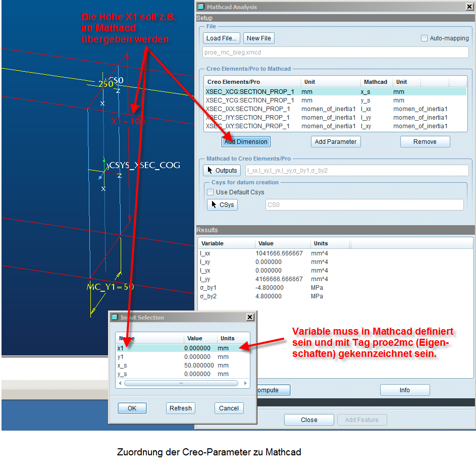Click the Compute button
The image size is (476, 471).
pos(273,390)
